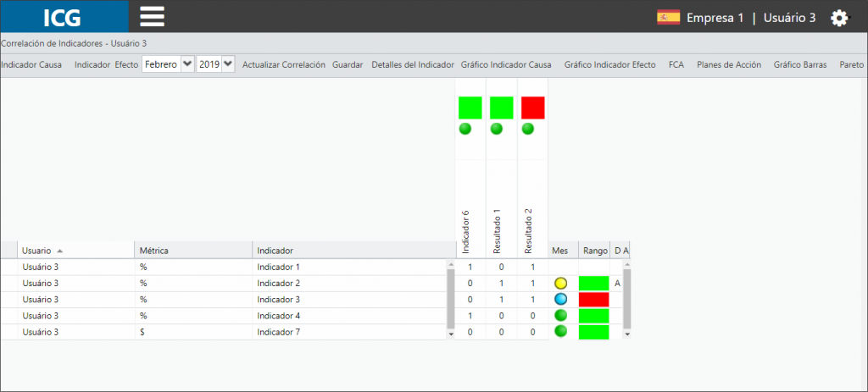Screen dimensions: 868x392
Task: Click the yellow status circle for Indicador 2
Action: click(561, 284)
